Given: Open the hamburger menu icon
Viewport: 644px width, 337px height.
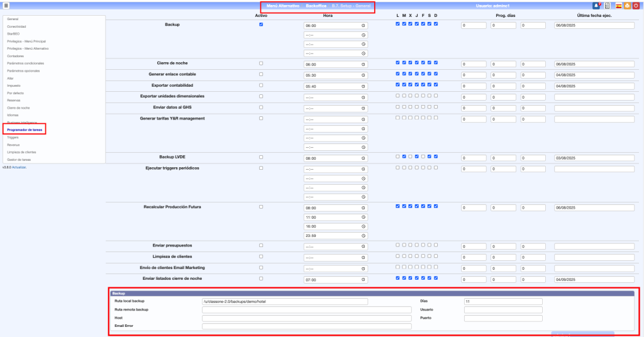Looking at the screenshot, I should click(x=6, y=6).
